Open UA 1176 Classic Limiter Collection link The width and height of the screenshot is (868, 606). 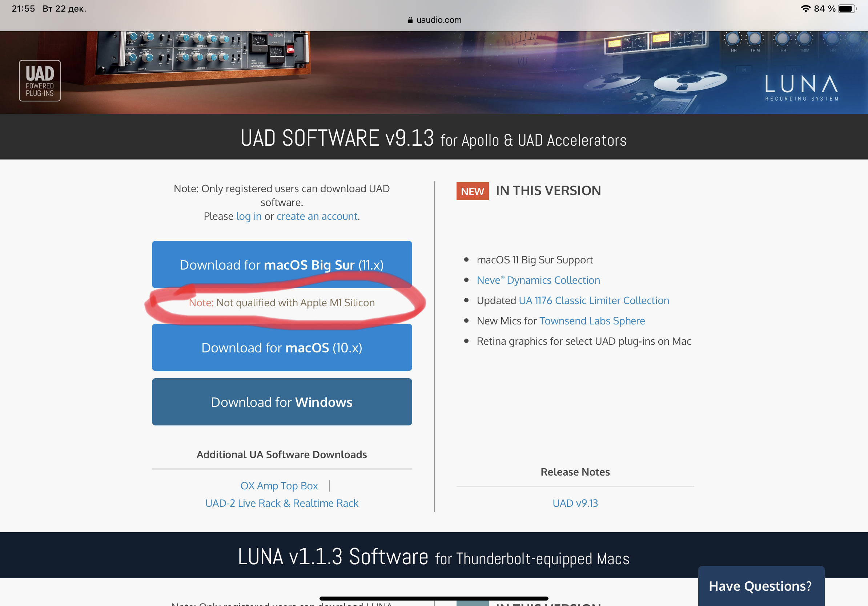(x=594, y=301)
